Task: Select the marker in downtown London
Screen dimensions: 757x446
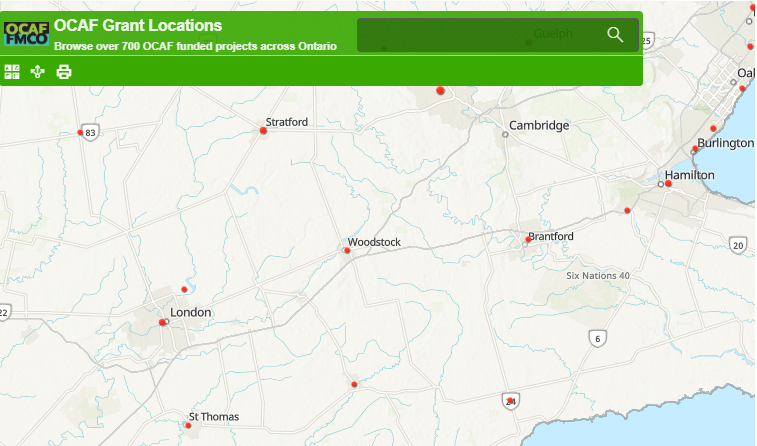Action: (162, 322)
